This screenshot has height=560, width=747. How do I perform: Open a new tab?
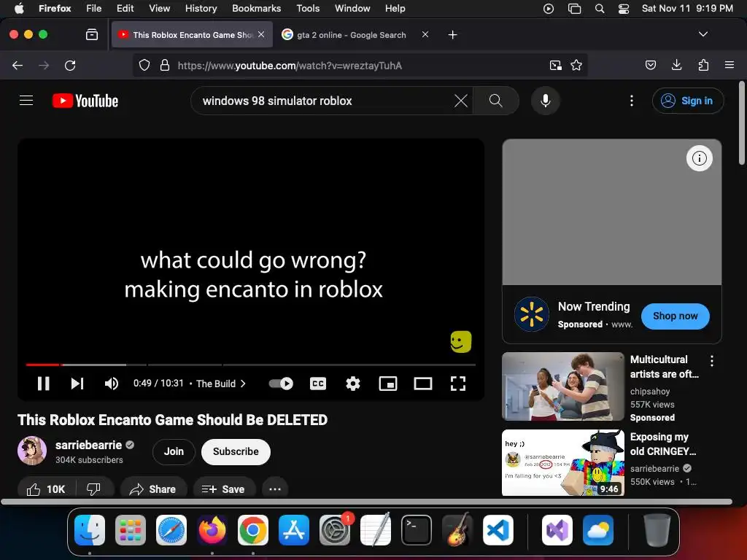(452, 34)
